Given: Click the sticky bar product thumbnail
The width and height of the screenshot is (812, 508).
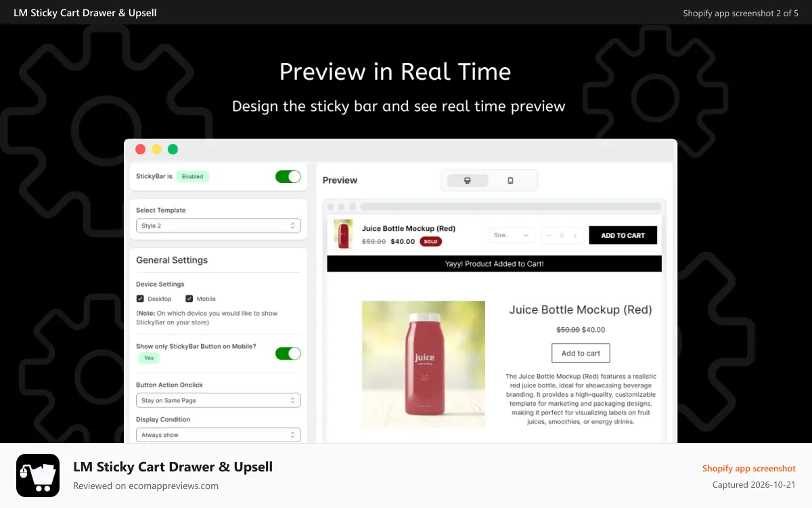Looking at the screenshot, I should (344, 235).
